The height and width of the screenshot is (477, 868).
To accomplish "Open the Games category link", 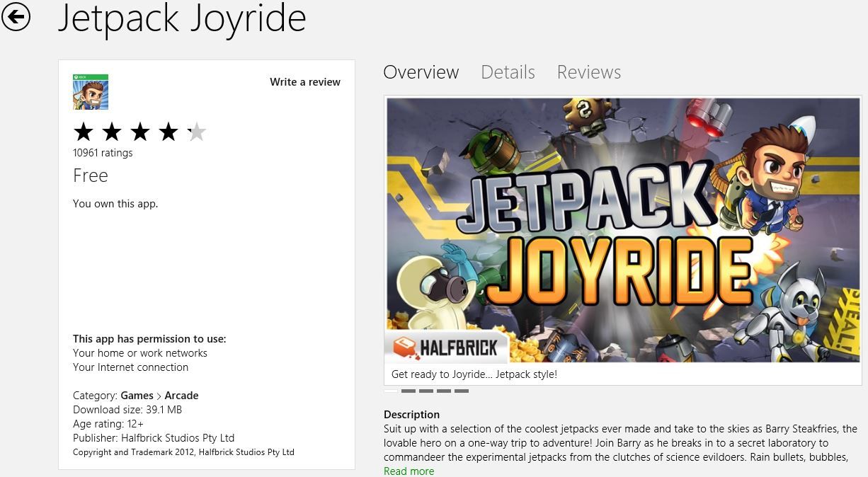I will pos(137,396).
